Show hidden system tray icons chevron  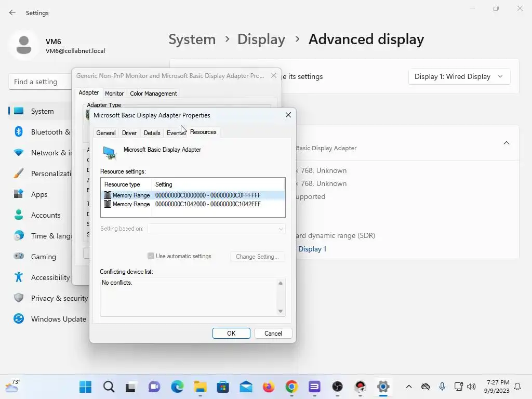(x=409, y=387)
